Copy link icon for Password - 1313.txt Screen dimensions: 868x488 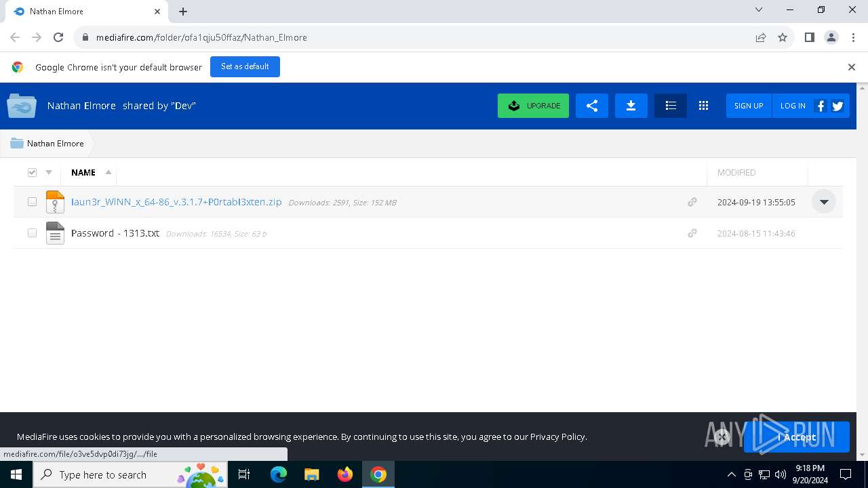pos(692,233)
